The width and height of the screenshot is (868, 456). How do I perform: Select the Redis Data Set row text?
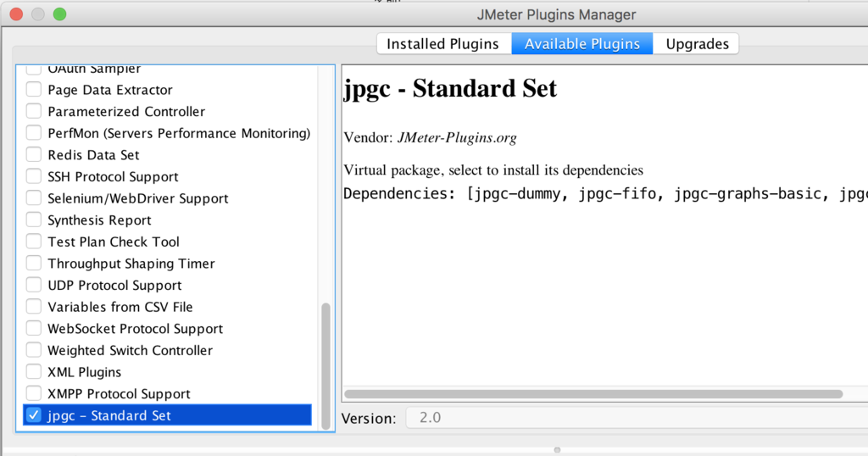coord(93,155)
